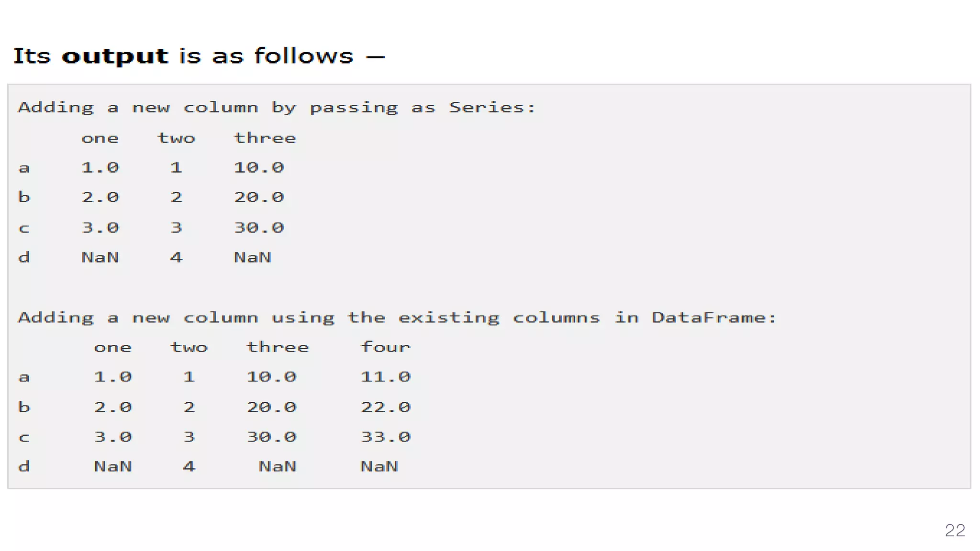Click value 4 in second table row d
This screenshot has height=551, width=980.
(x=189, y=466)
